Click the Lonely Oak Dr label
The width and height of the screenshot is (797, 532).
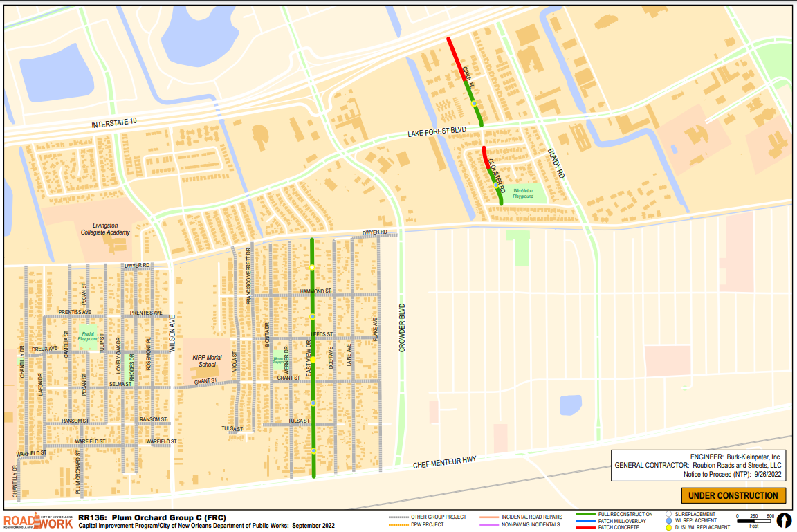tap(118, 355)
